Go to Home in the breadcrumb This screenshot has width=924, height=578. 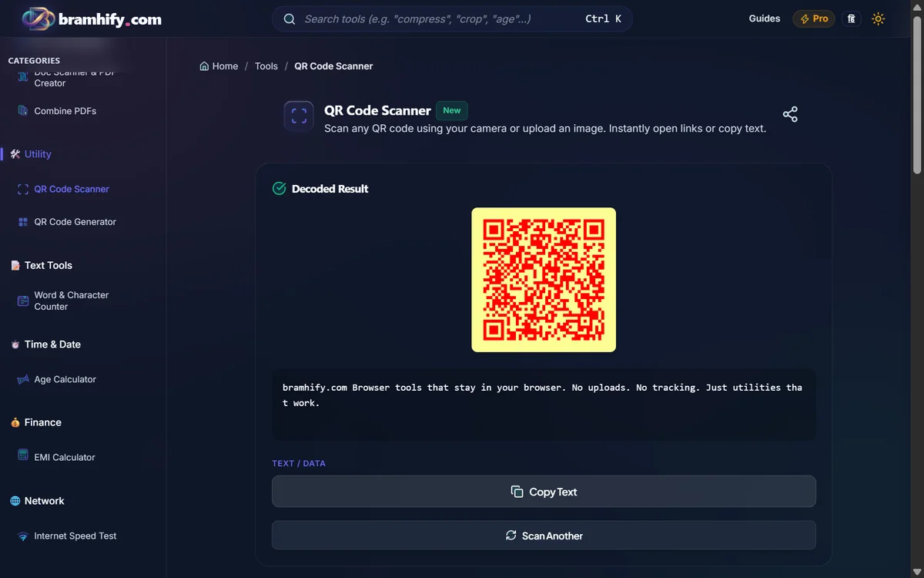(x=225, y=66)
